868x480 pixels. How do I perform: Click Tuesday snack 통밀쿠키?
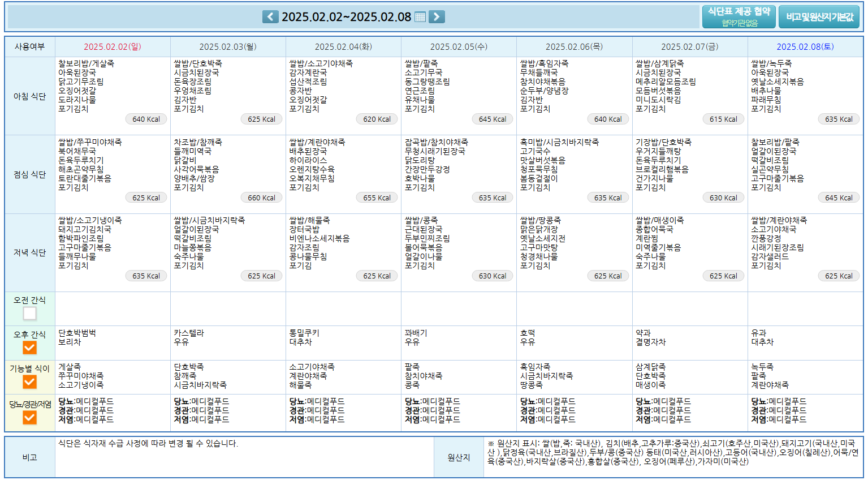304,333
